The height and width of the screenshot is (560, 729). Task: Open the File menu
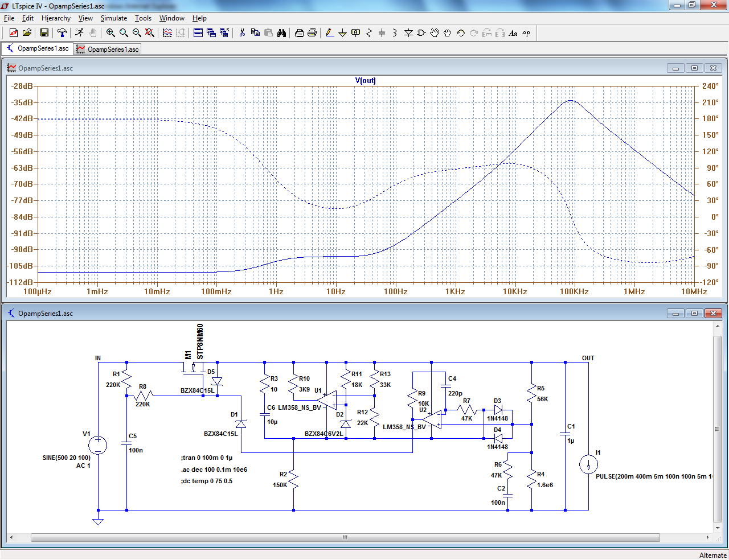point(9,18)
